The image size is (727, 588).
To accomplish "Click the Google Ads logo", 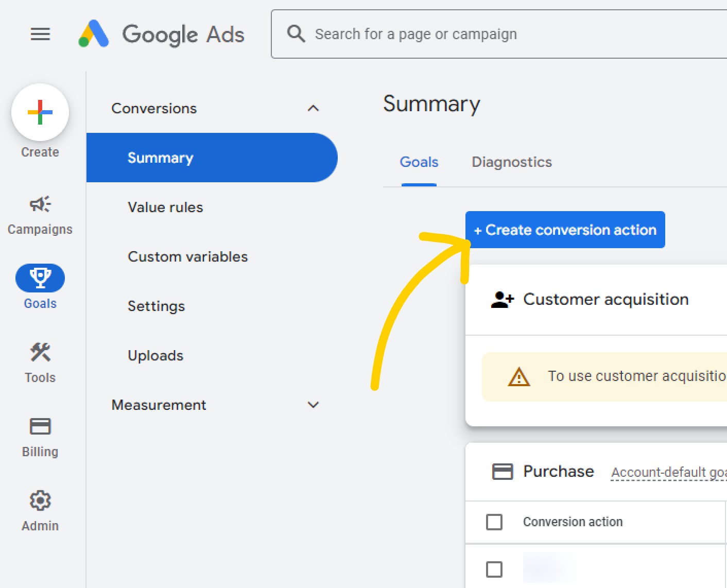I will pyautogui.click(x=161, y=34).
